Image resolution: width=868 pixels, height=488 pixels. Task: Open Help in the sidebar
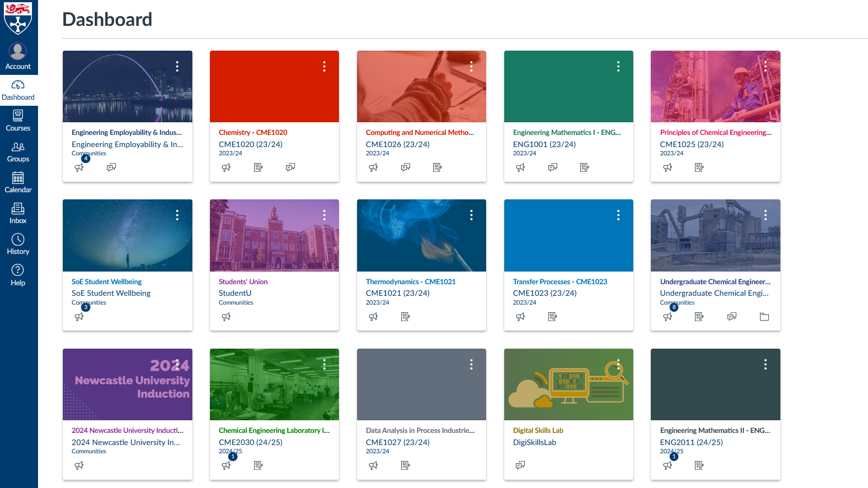18,275
